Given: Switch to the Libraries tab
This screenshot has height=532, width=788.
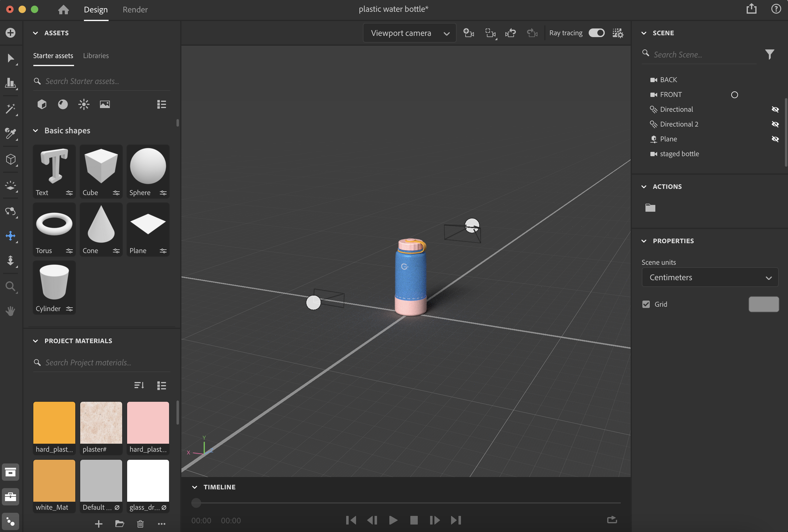Looking at the screenshot, I should pyautogui.click(x=96, y=55).
